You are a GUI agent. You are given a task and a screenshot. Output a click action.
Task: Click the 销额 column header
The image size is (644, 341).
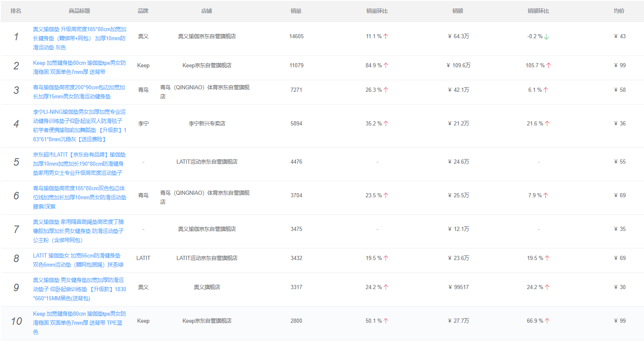pos(458,11)
